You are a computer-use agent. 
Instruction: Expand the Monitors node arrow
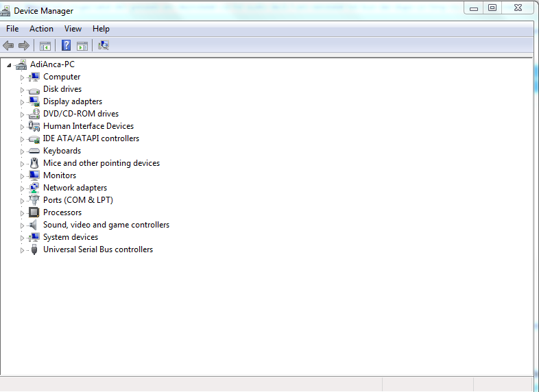click(22, 176)
